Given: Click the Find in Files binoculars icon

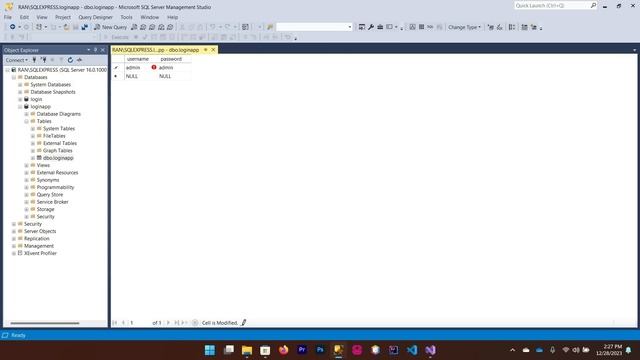Looking at the screenshot, I should [x=270, y=27].
